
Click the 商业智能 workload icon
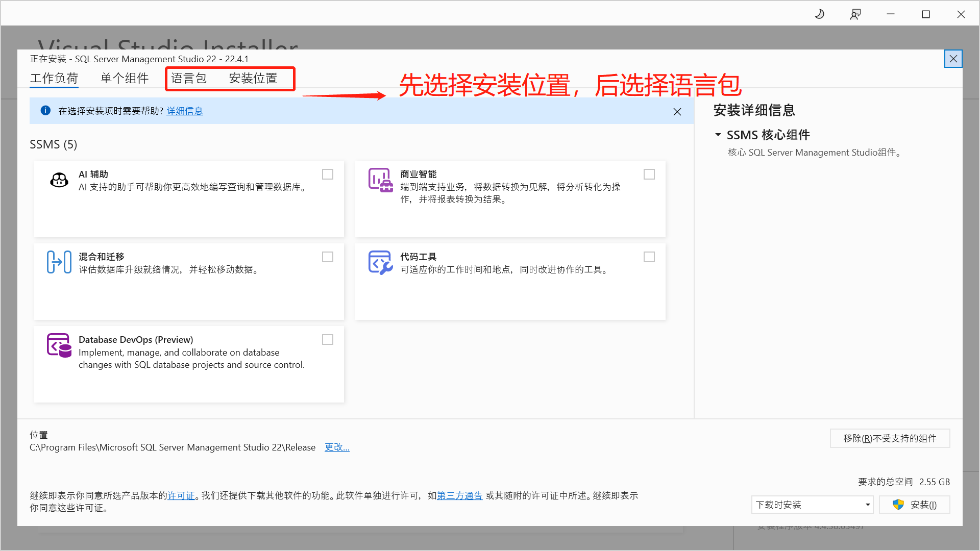380,180
